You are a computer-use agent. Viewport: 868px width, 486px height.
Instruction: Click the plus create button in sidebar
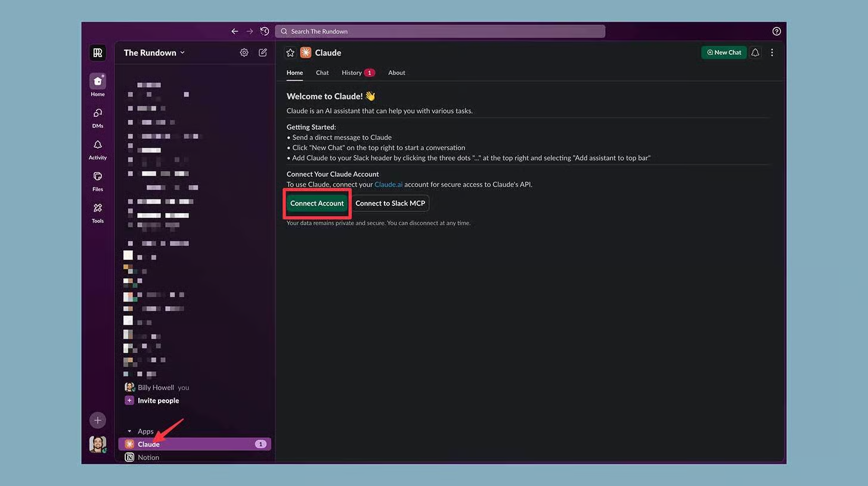[98, 420]
